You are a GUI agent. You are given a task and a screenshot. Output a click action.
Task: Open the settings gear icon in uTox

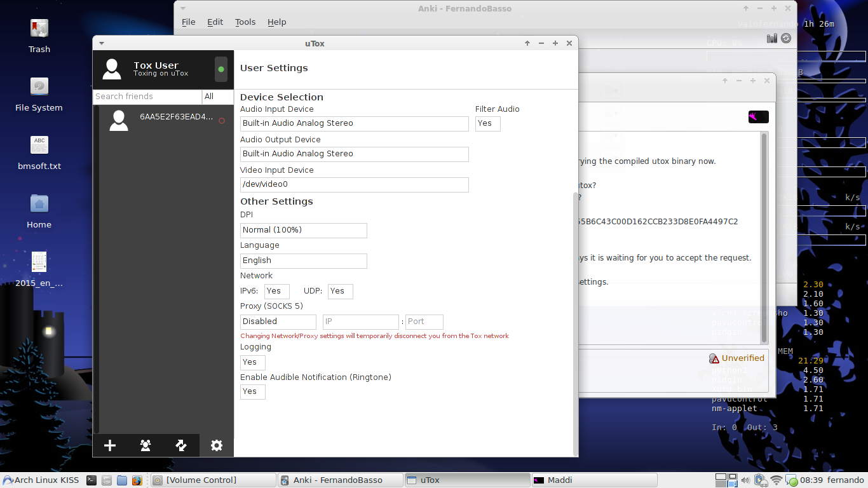point(217,445)
